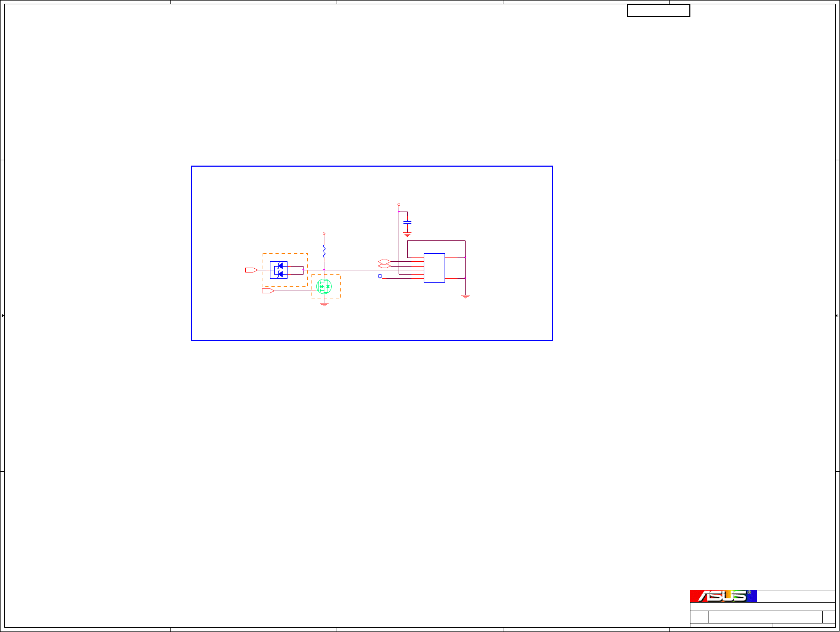Select the green MOSFET transistor symbol
The height and width of the screenshot is (632, 840).
coord(324,286)
